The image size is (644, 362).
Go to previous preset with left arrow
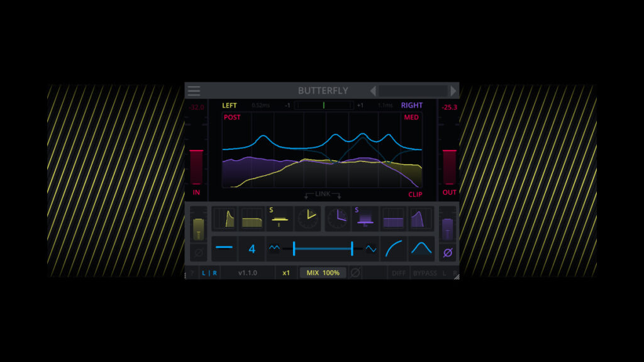pyautogui.click(x=374, y=90)
